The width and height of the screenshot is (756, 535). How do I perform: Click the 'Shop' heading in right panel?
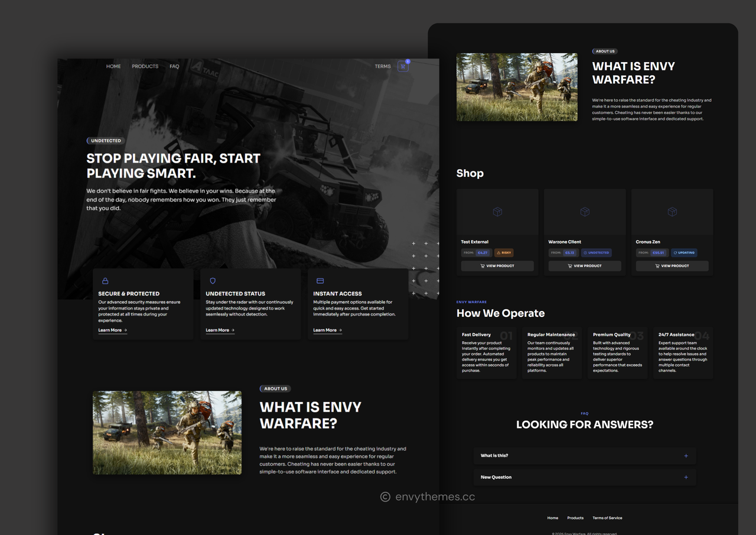[470, 173]
